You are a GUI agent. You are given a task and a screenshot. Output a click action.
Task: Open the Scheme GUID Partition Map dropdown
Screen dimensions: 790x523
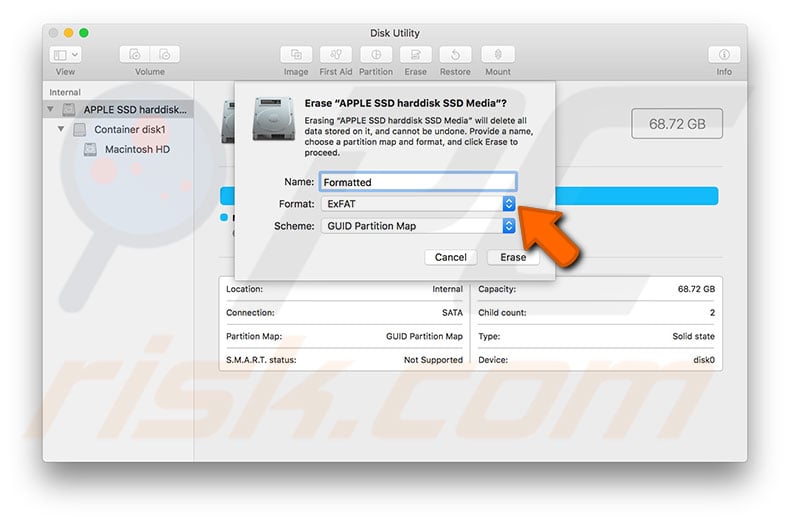(508, 226)
